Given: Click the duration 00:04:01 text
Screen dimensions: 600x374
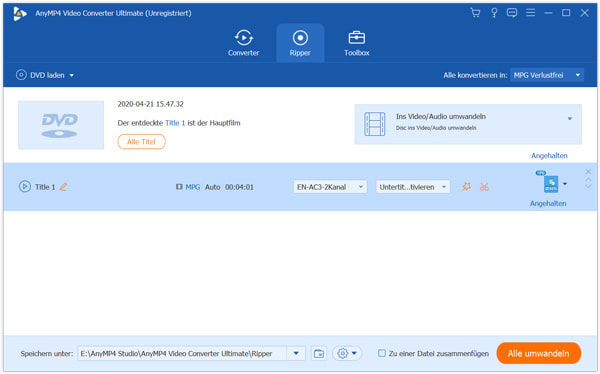Looking at the screenshot, I should [239, 187].
